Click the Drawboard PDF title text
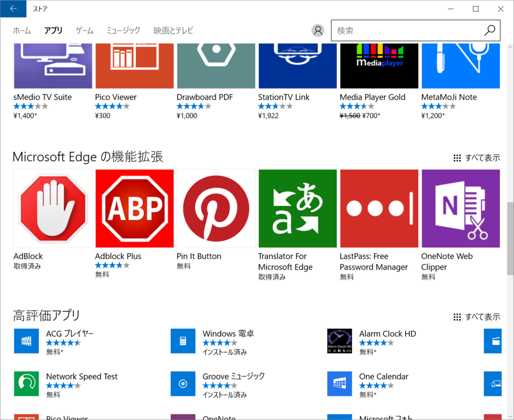The image size is (514, 420). click(205, 97)
